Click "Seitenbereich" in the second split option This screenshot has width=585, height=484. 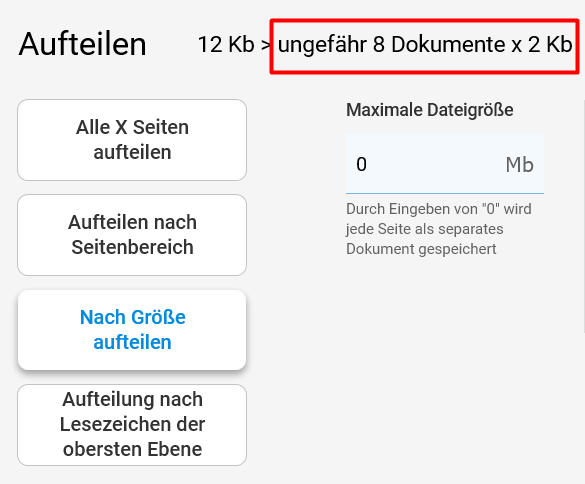click(132, 247)
